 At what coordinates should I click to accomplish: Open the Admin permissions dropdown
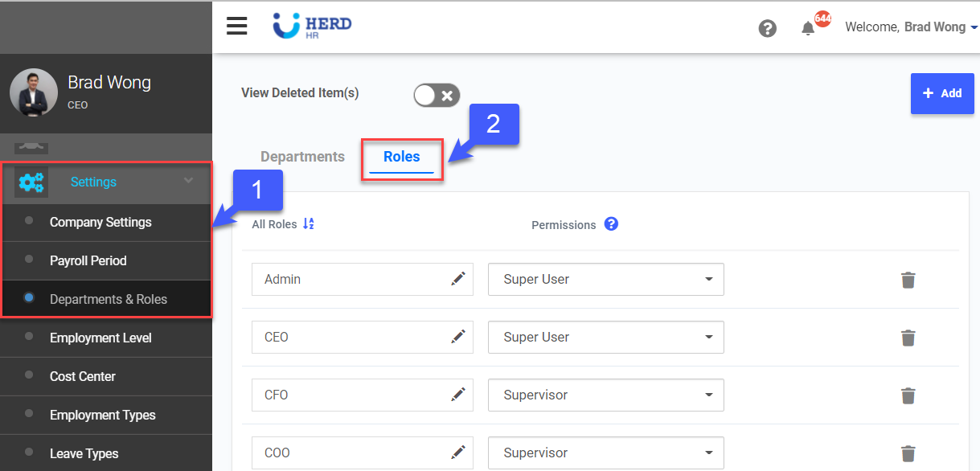[605, 280]
